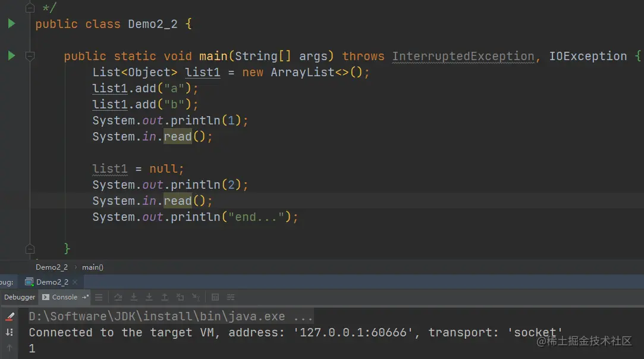Click the Force Step Into icon
Viewport: 644px width, 359px height.
coord(149,297)
